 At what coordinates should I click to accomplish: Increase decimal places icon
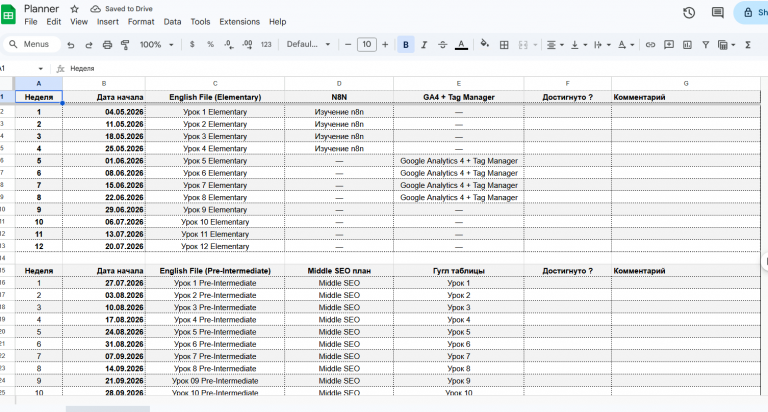pyautogui.click(x=247, y=45)
